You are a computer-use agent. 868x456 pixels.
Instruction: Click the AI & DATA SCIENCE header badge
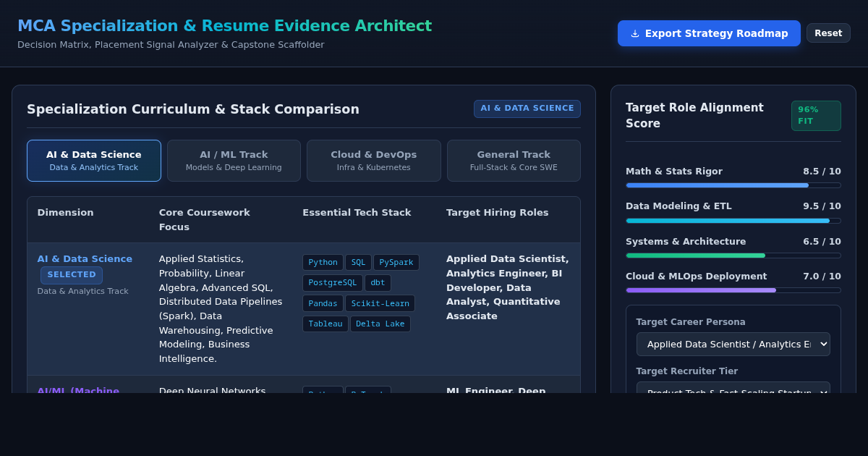click(527, 109)
